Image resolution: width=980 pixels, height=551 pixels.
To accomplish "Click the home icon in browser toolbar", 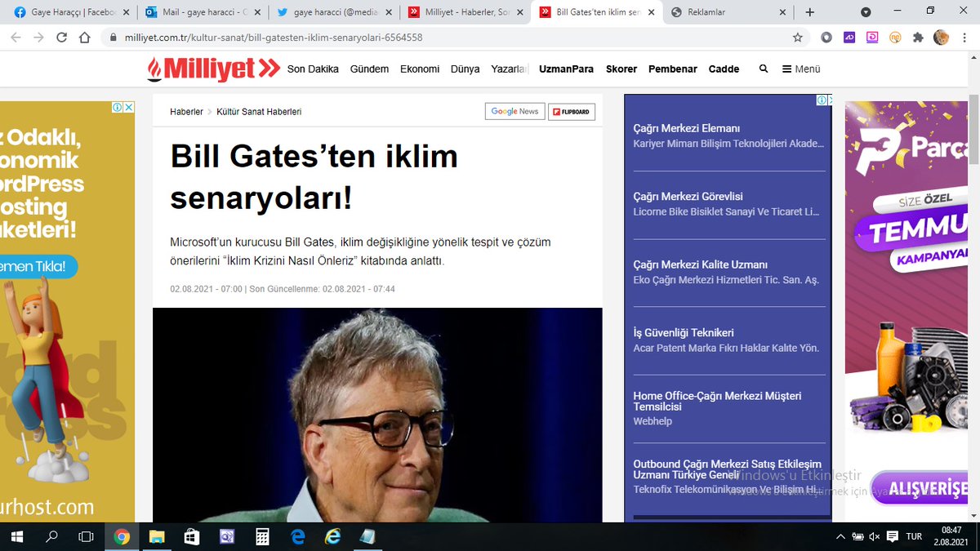I will [85, 38].
